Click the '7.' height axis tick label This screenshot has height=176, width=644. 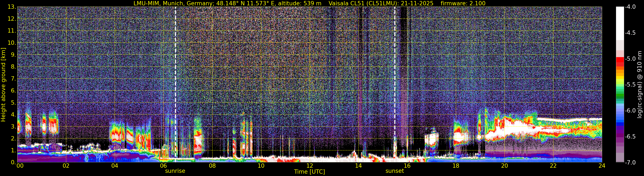13,79
